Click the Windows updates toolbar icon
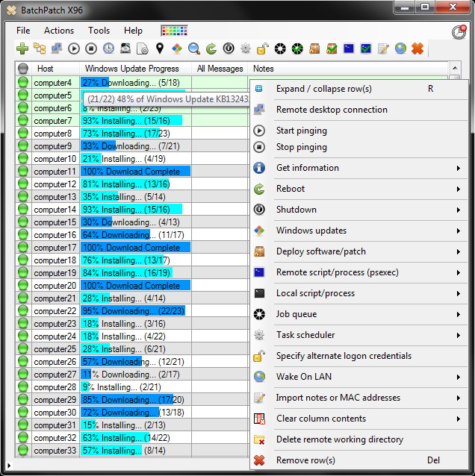Image resolution: width=475 pixels, height=476 pixels. 177,48
